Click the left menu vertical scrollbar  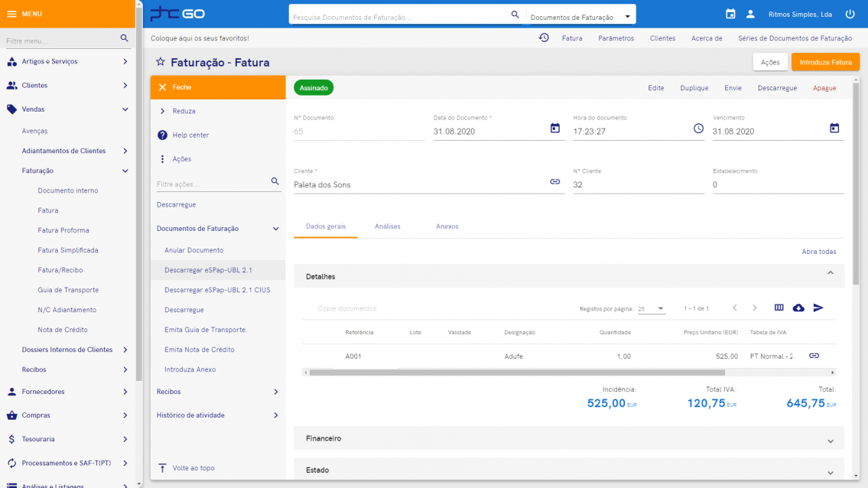click(139, 194)
